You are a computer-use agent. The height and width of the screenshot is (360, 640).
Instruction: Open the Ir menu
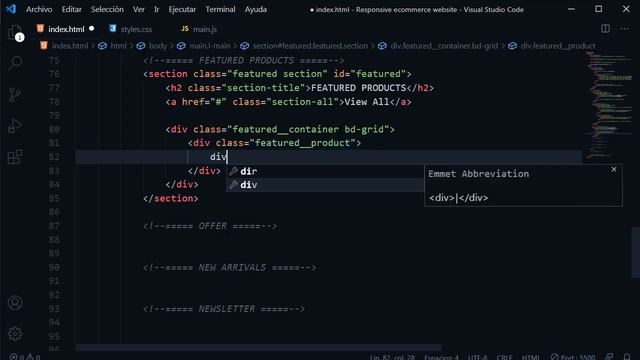pos(157,9)
